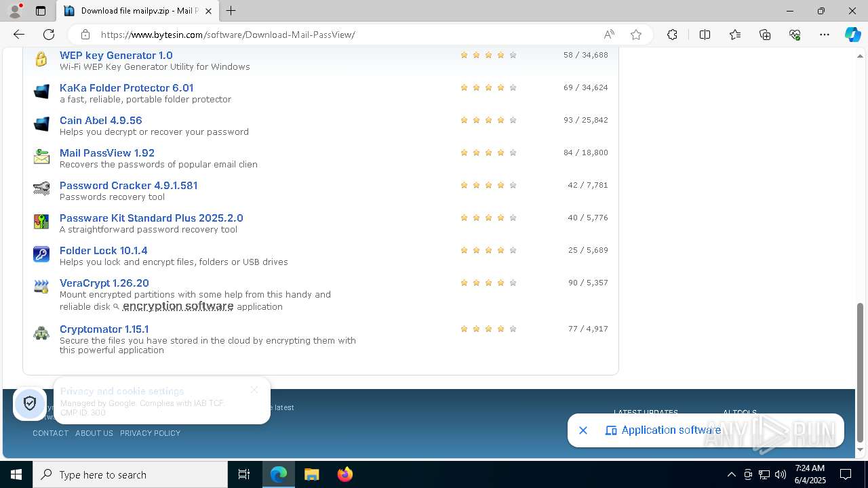The height and width of the screenshot is (488, 868).
Task: Open File Explorer from the taskbar
Action: point(311,474)
